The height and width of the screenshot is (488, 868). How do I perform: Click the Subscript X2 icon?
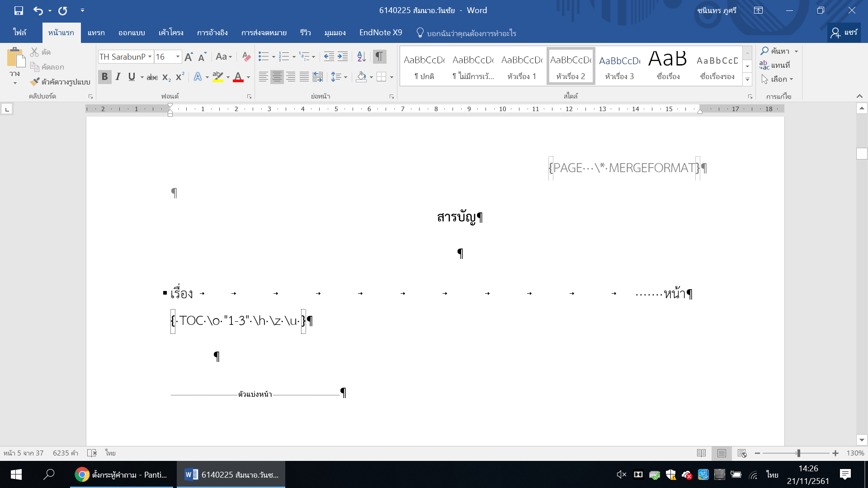point(166,77)
